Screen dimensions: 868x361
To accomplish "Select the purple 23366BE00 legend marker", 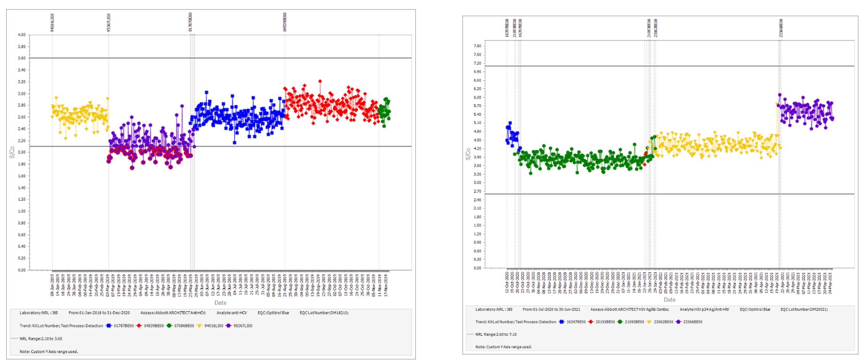I will click(x=679, y=322).
